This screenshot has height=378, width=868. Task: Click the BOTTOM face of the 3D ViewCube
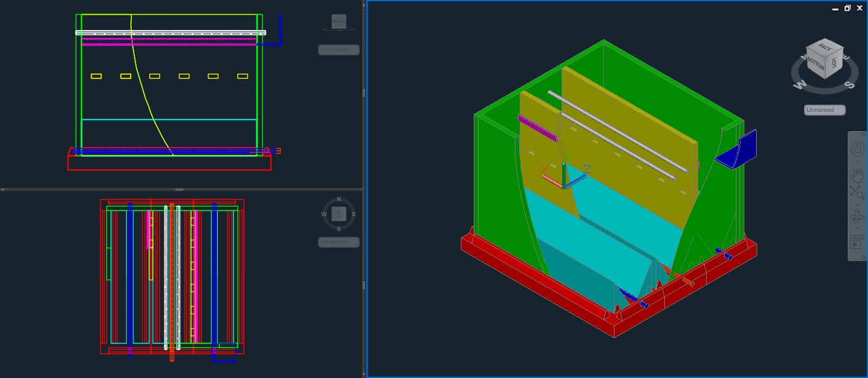[816, 63]
